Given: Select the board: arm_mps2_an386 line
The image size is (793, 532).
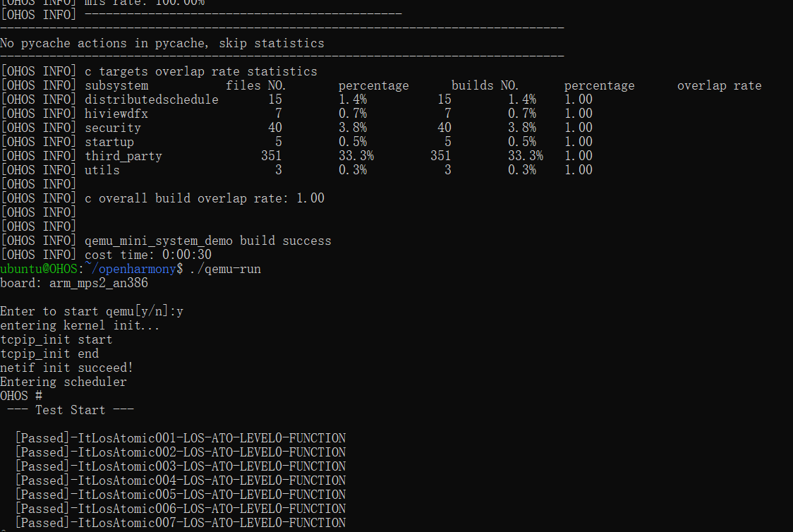Looking at the screenshot, I should (74, 283).
